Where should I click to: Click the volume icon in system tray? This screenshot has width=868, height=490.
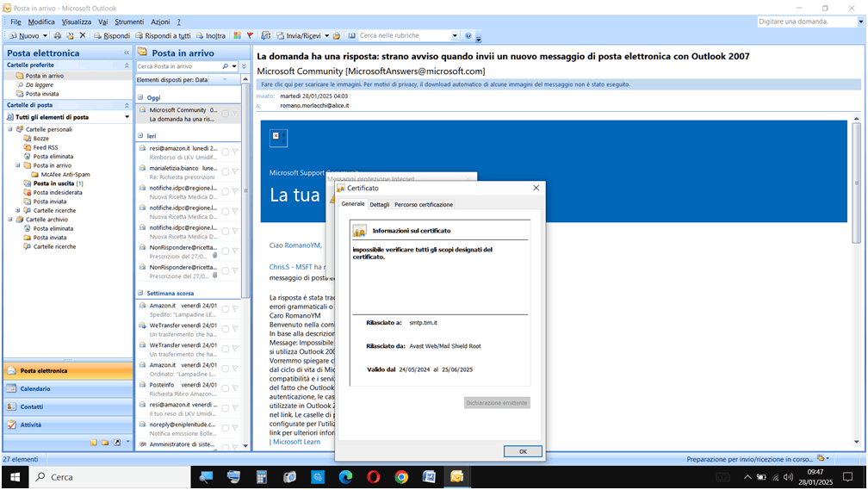tap(788, 477)
